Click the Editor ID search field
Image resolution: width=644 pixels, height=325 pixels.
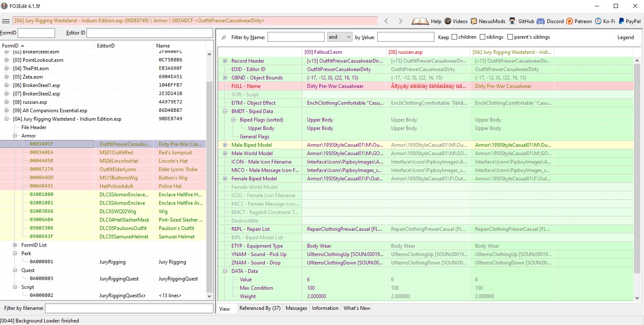tap(150, 33)
